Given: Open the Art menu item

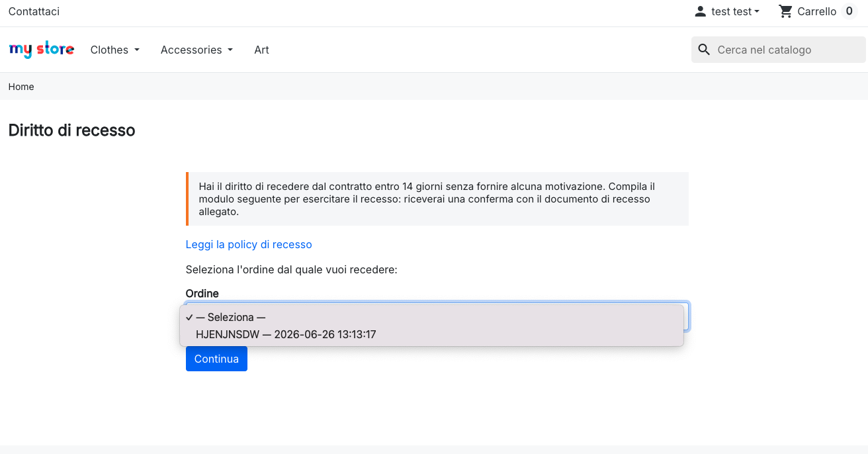Looking at the screenshot, I should pos(262,50).
